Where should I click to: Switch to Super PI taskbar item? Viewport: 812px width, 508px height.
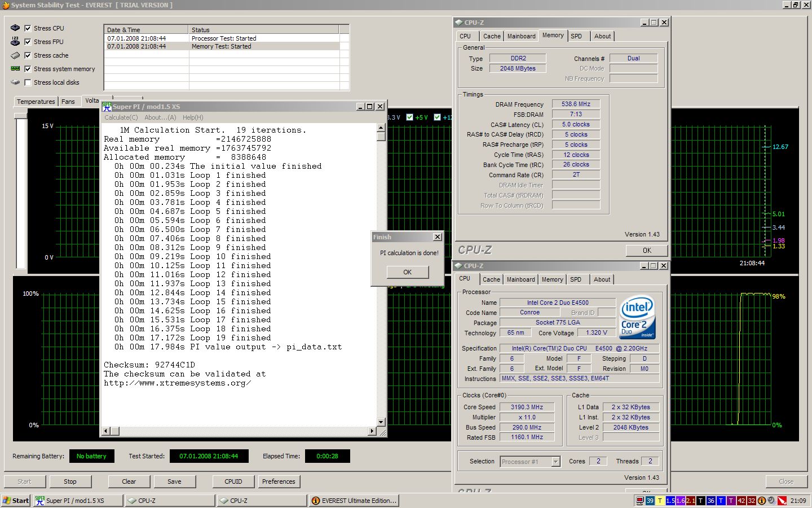point(77,501)
